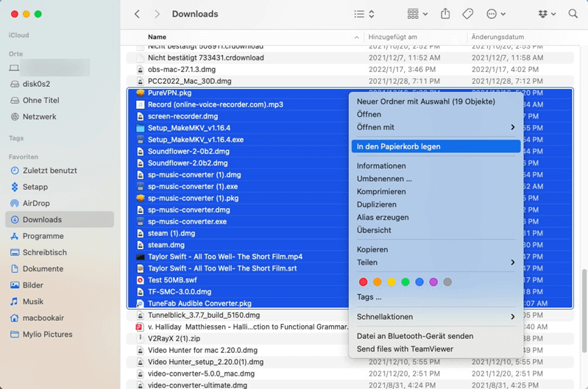This screenshot has width=588, height=389.
Task: Sort by Name column header
Action: click(157, 37)
